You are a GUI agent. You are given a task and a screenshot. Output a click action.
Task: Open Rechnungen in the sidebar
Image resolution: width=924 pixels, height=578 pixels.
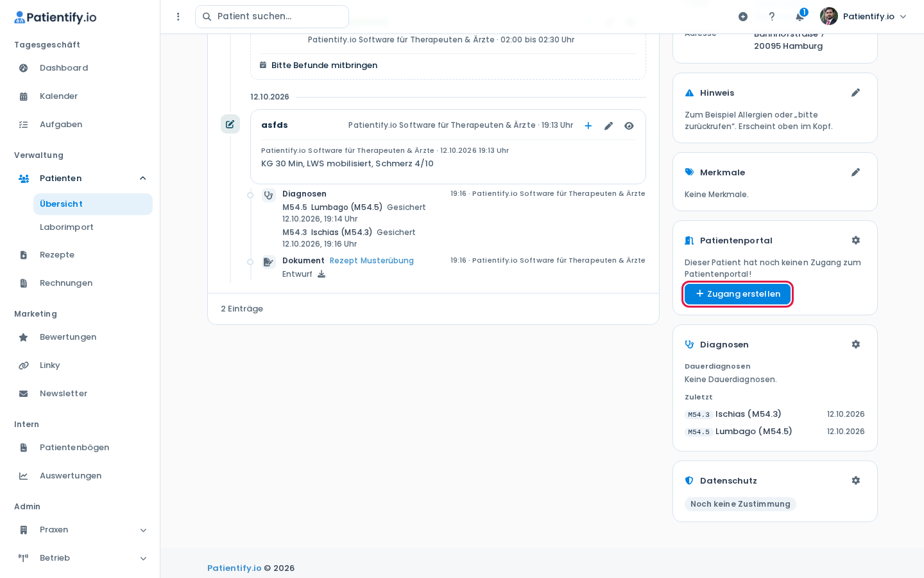point(80,283)
